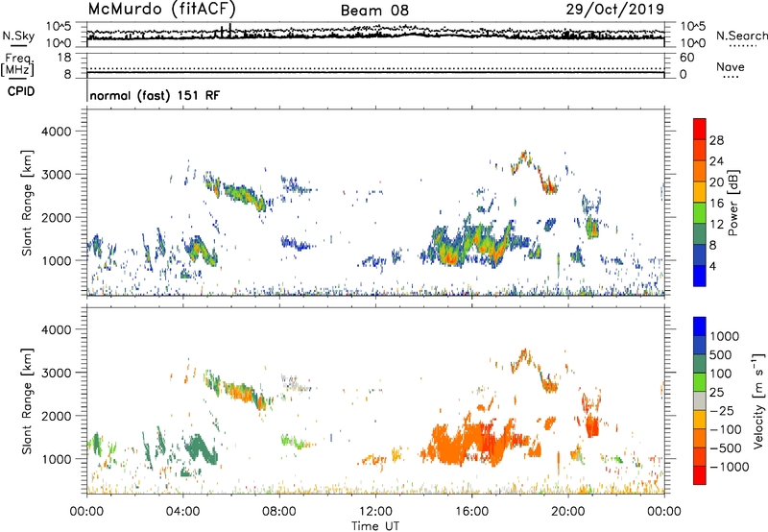The image size is (768, 532).
Task: Click the blue top segment of velocity colorbar
Action: point(700,326)
